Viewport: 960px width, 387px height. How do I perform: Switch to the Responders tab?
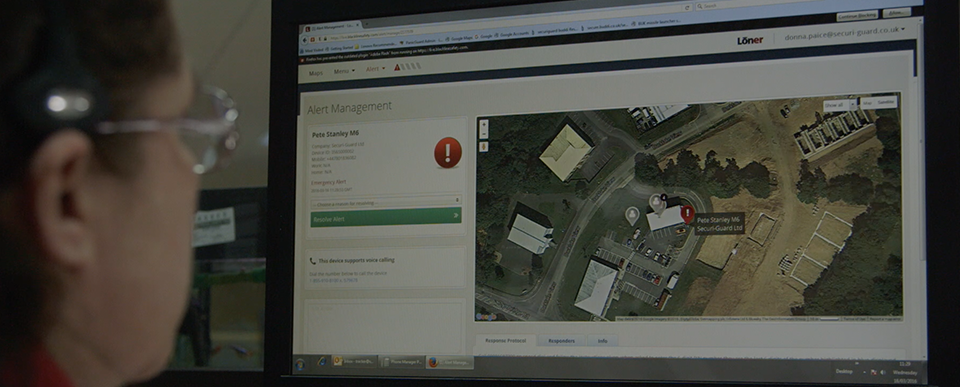click(561, 340)
